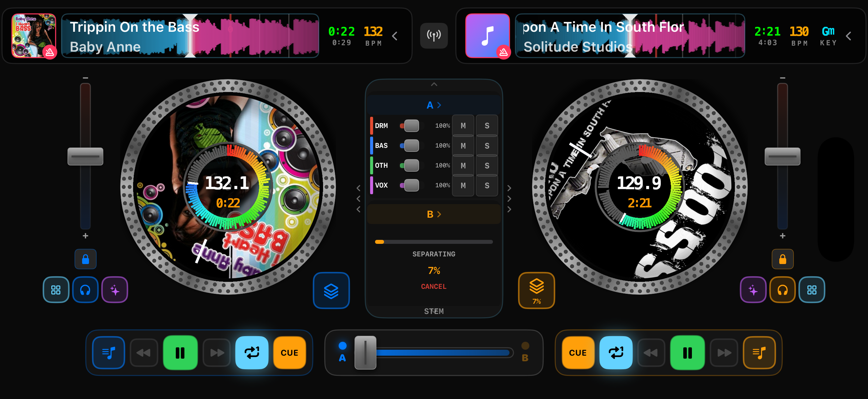The image size is (868, 399).
Task: Decrease deck A tempo with minus
Action: [x=86, y=78]
